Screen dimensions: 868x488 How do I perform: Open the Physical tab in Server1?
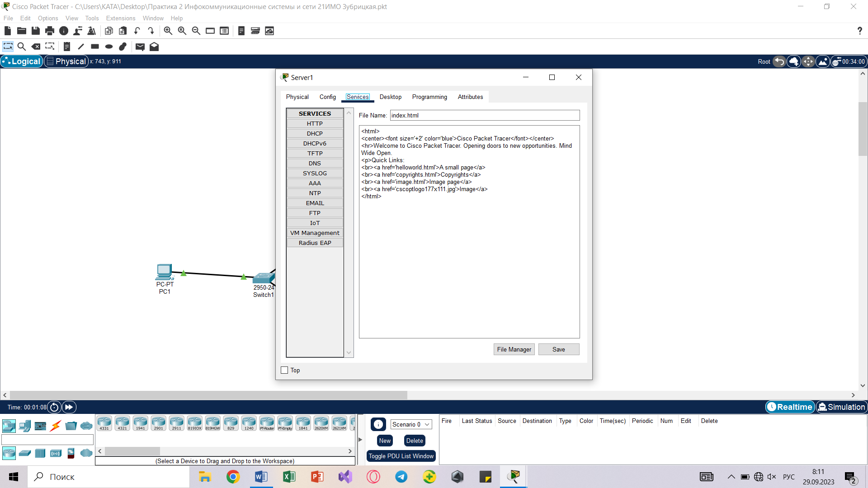click(297, 97)
